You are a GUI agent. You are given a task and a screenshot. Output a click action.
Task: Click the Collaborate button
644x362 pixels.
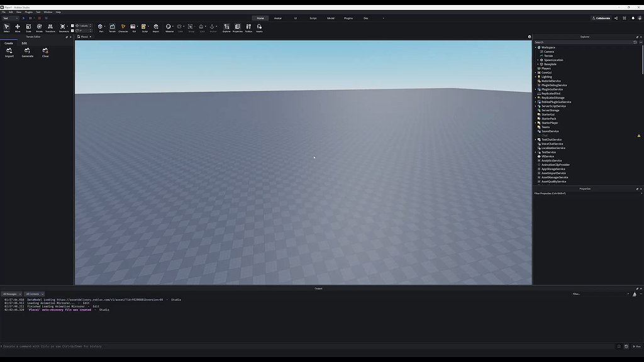tap(601, 18)
